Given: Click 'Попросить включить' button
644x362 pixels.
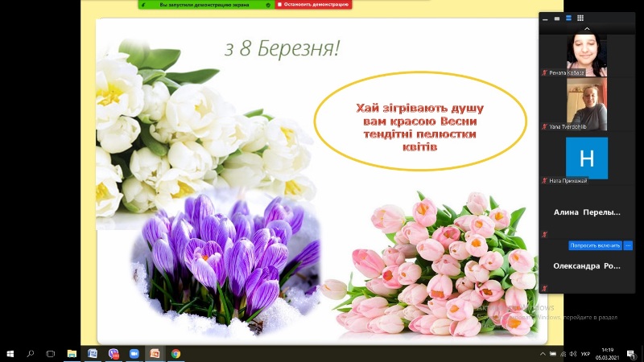Looking at the screenshot, I should pyautogui.click(x=595, y=245).
